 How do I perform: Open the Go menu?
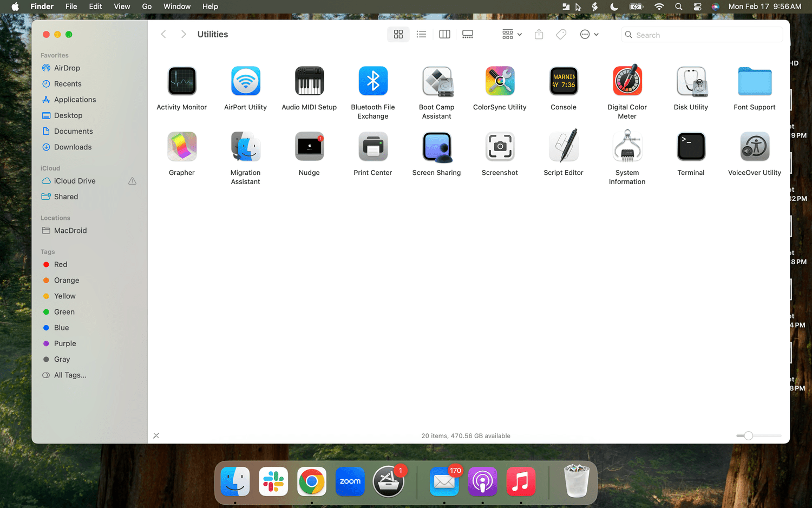147,6
